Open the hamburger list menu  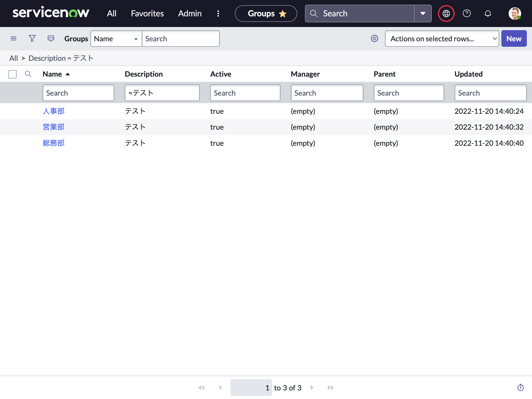14,38
